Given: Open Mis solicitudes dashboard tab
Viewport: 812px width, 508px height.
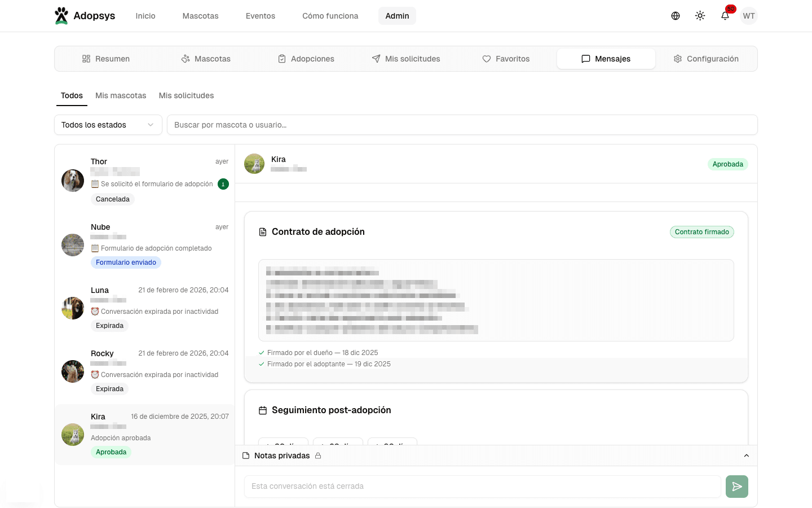Looking at the screenshot, I should click(406, 59).
